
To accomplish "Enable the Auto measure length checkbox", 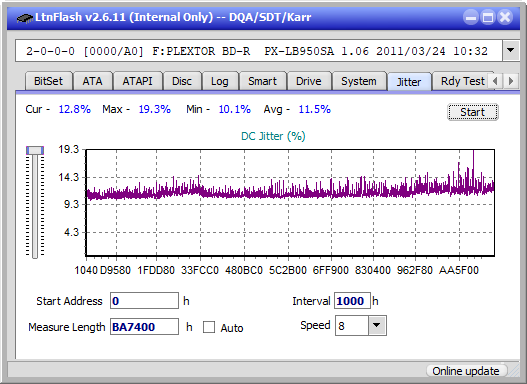I will click(209, 327).
